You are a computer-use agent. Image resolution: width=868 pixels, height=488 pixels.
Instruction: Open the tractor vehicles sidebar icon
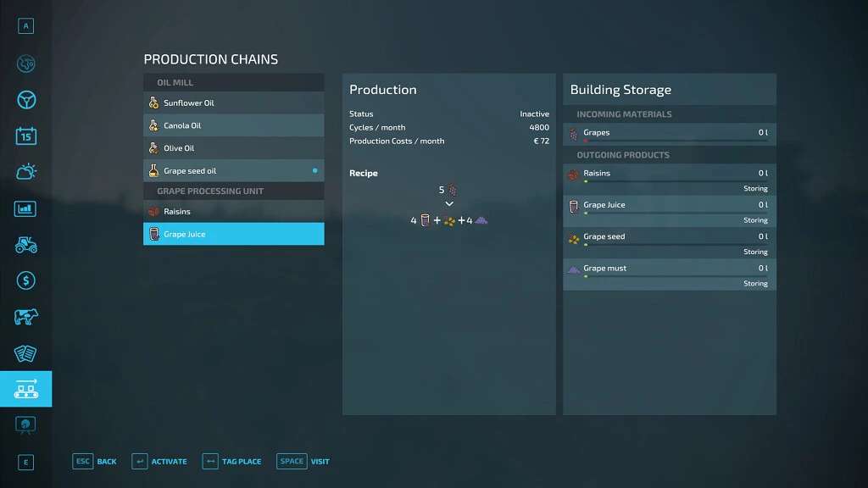[25, 245]
